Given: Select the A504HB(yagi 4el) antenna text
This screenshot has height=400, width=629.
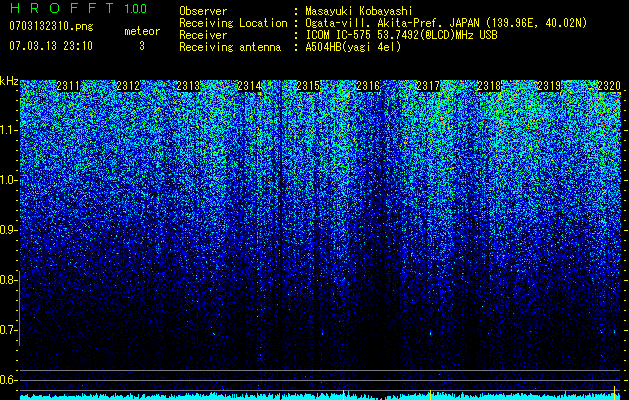Looking at the screenshot, I should [353, 47].
